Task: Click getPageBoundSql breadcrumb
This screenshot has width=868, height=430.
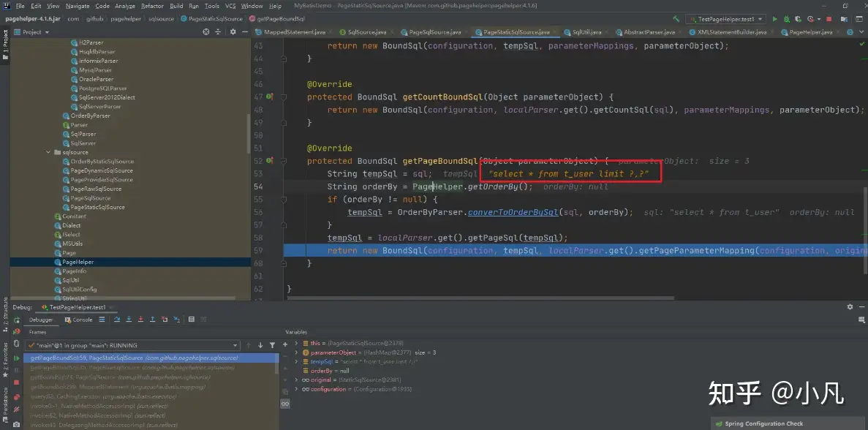Action: click(277, 19)
